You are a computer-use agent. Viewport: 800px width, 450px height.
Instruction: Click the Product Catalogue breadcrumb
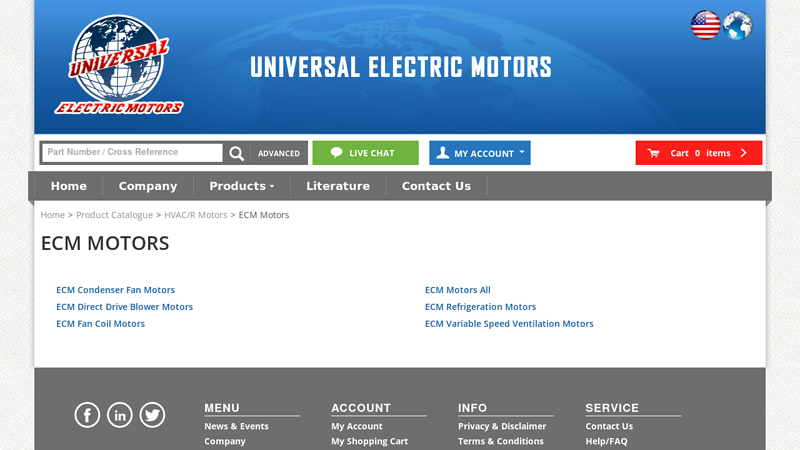(114, 215)
